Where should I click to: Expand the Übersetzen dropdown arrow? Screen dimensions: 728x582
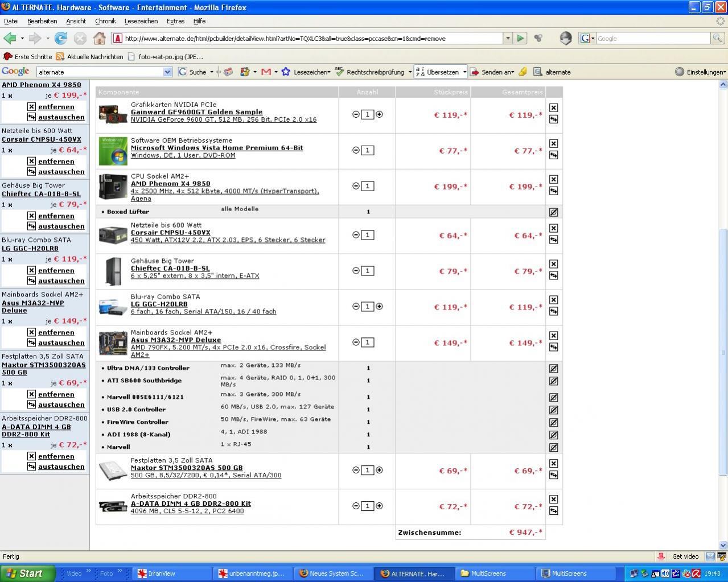tap(464, 72)
